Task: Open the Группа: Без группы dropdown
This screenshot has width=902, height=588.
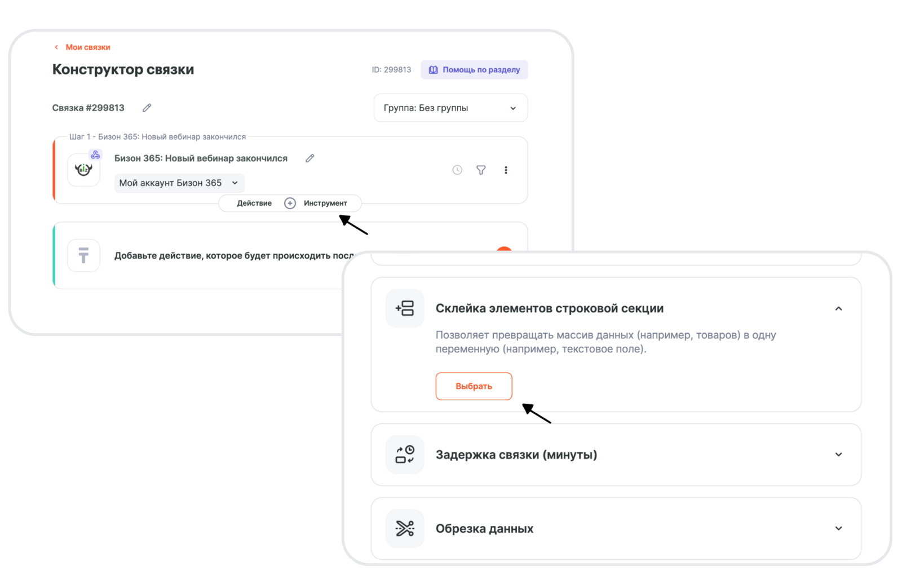Action: coord(450,108)
